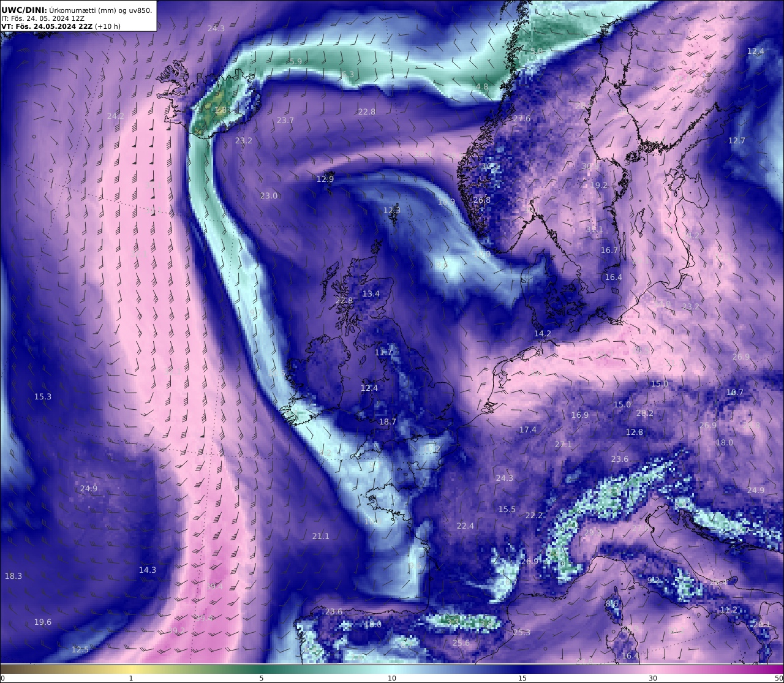The height and width of the screenshot is (683, 784).
Task: Click the 18.7 value label
Action: [x=388, y=422]
